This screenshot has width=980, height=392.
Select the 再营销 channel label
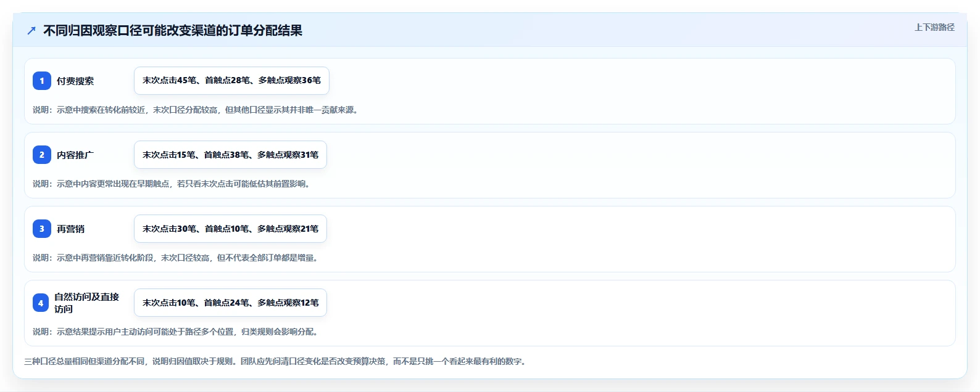(70, 229)
